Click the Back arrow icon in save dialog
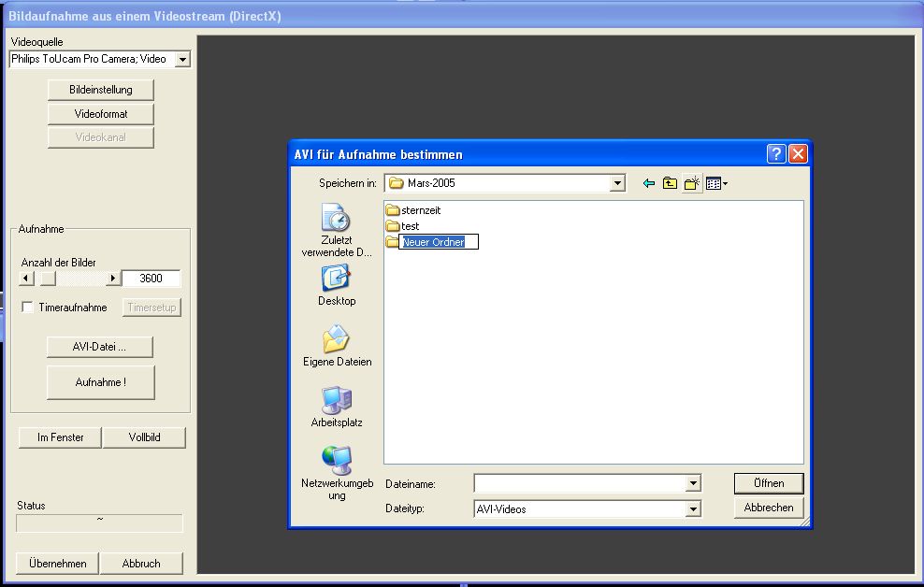The width and height of the screenshot is (924, 587). (649, 184)
